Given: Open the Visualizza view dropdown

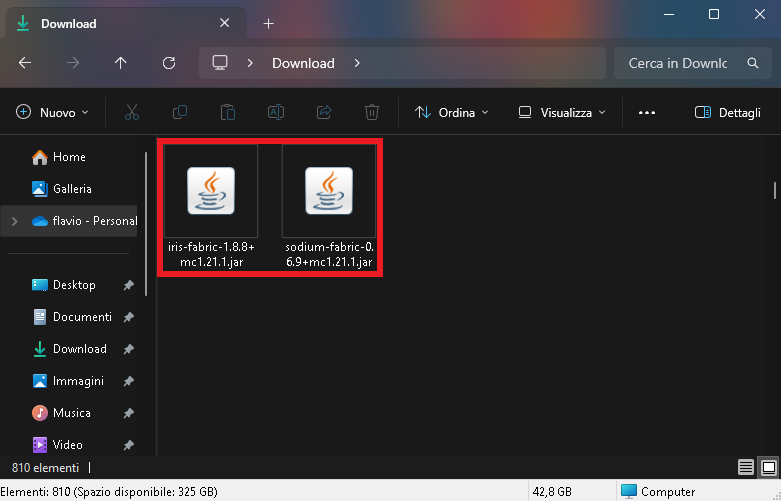Looking at the screenshot, I should [x=562, y=113].
